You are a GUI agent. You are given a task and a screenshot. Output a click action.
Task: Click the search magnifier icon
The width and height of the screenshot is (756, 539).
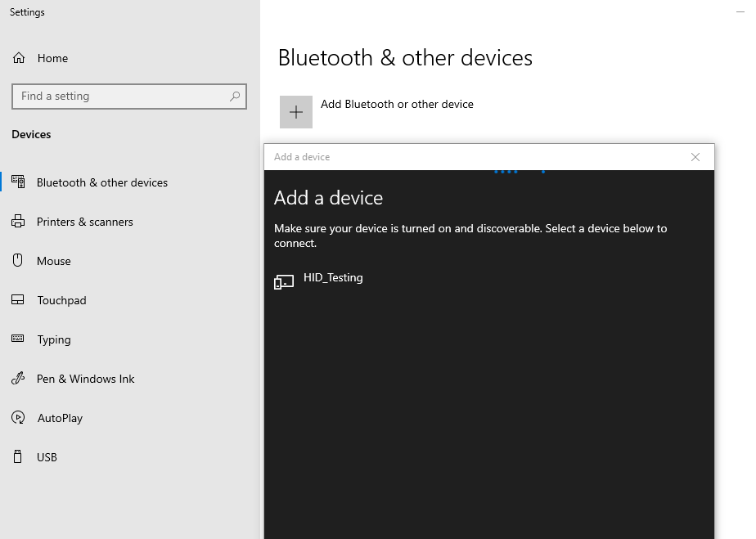coord(235,97)
